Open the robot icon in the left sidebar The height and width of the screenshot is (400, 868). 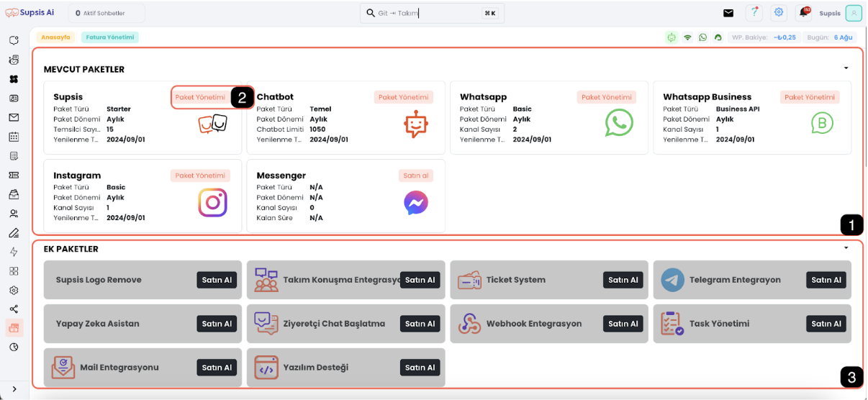tap(14, 60)
